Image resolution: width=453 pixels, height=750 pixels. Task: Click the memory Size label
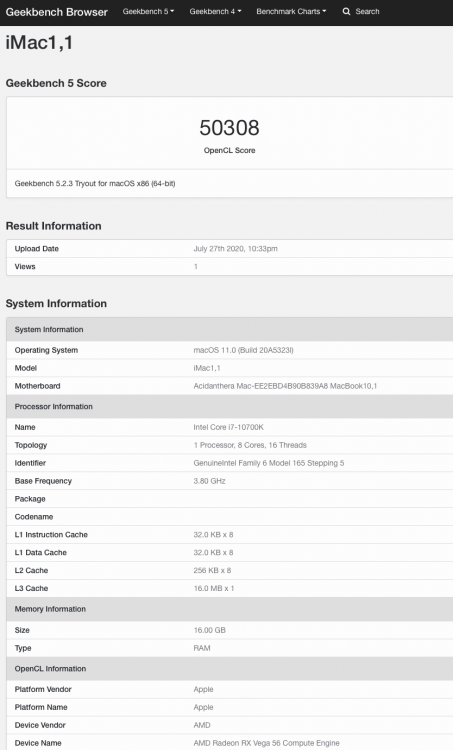click(22, 630)
